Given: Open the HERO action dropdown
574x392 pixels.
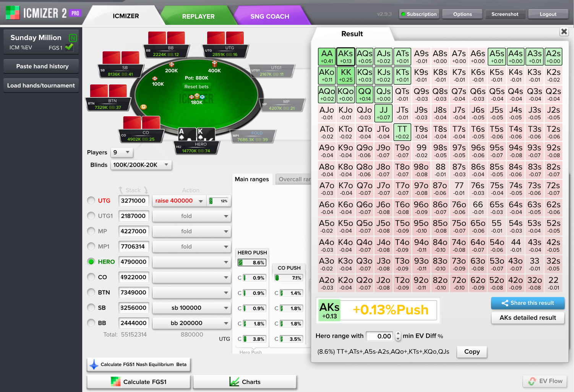Looking at the screenshot, I should 192,262.
